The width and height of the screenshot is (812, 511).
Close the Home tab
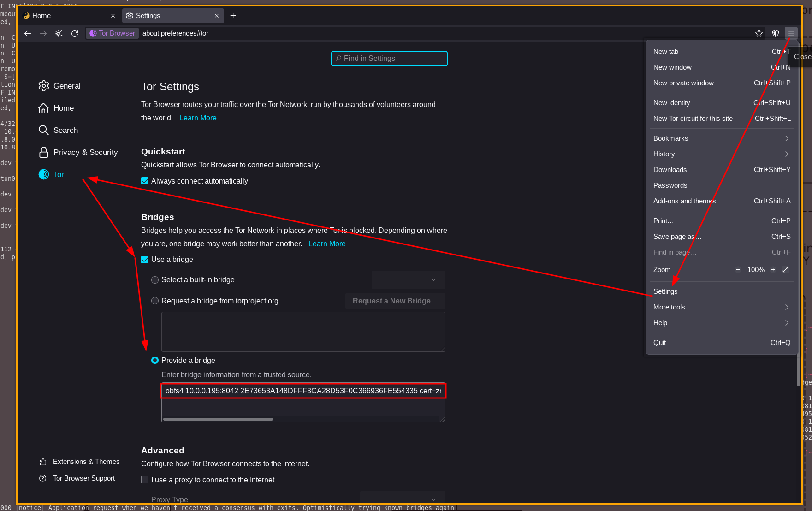click(113, 16)
